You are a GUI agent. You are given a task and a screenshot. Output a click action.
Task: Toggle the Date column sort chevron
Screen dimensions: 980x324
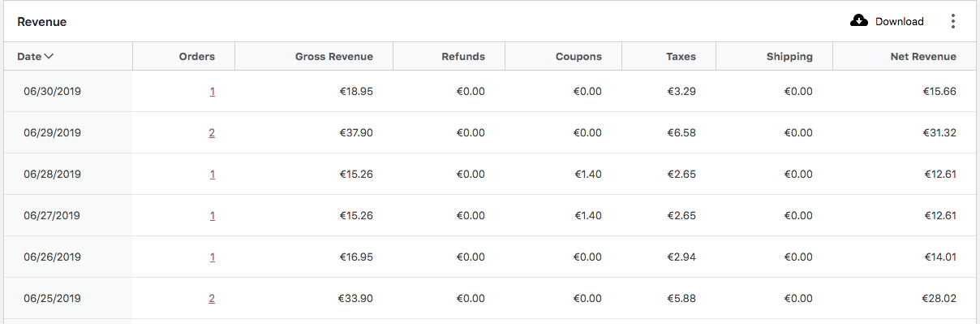49,56
